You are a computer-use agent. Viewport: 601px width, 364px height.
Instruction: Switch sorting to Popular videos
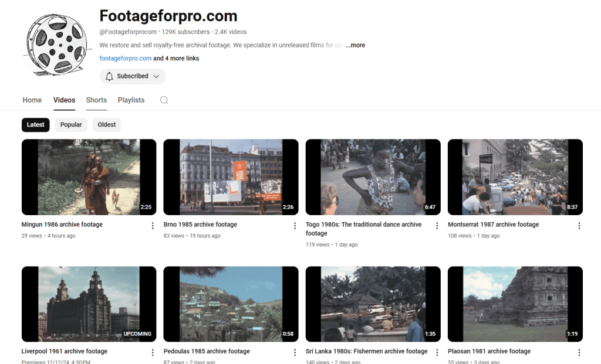tap(71, 125)
